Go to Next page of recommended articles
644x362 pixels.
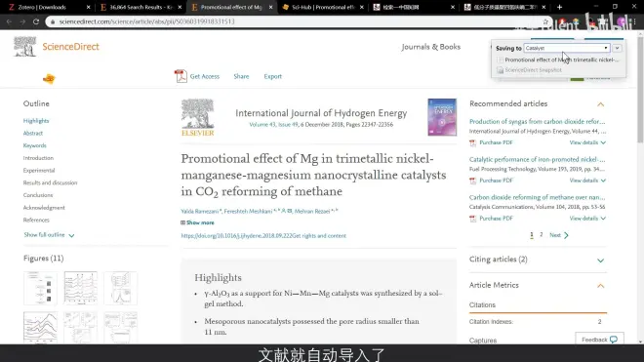click(x=559, y=235)
